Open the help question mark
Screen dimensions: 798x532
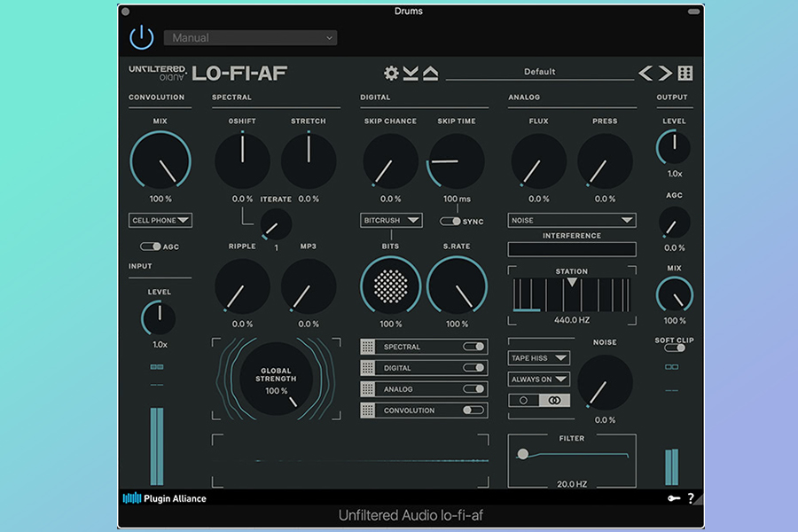[x=691, y=498]
